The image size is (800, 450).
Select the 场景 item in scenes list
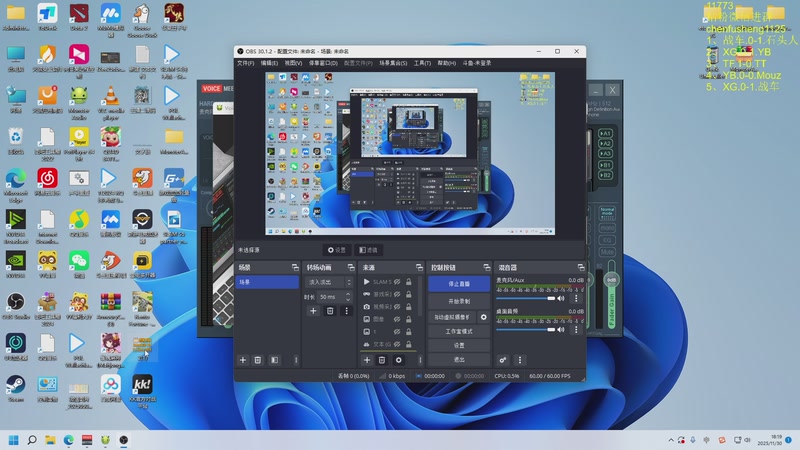click(267, 282)
